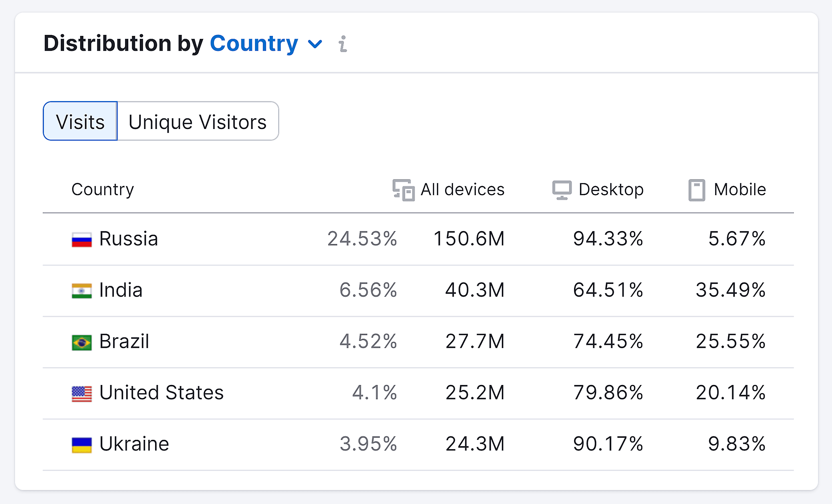Open the Country distribution selector

click(254, 44)
